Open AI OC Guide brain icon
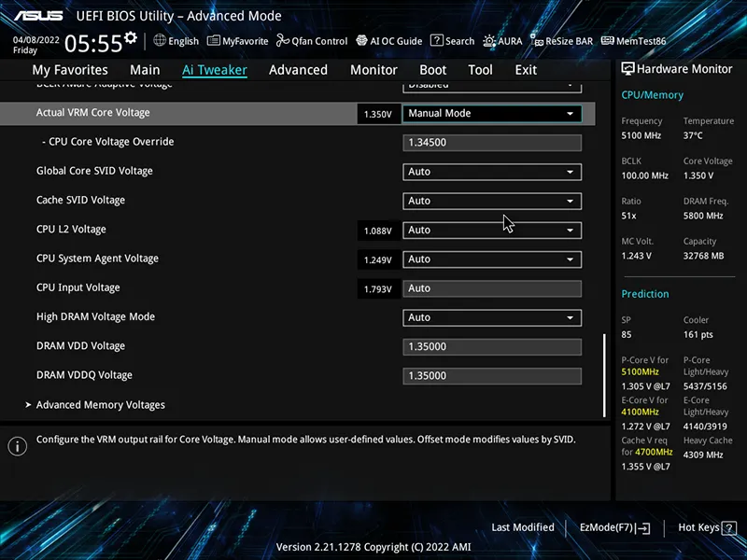Screen dimensions: 747x560 pyautogui.click(x=361, y=40)
